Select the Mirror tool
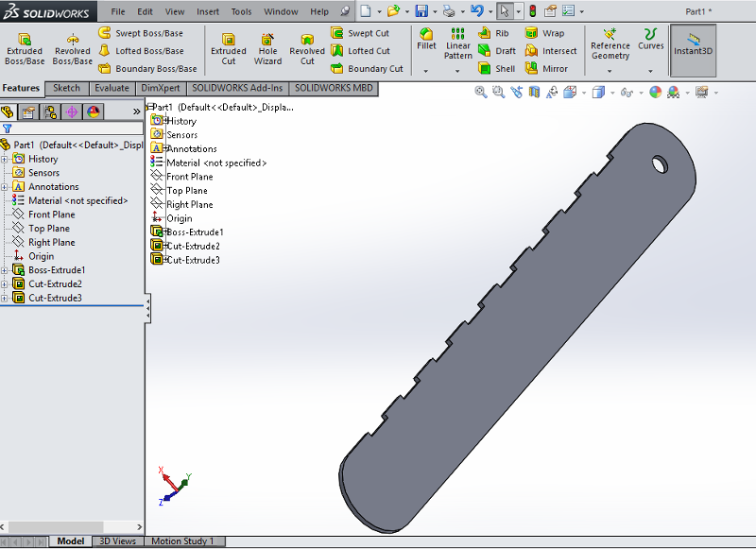The width and height of the screenshot is (756, 549). pyautogui.click(x=546, y=68)
